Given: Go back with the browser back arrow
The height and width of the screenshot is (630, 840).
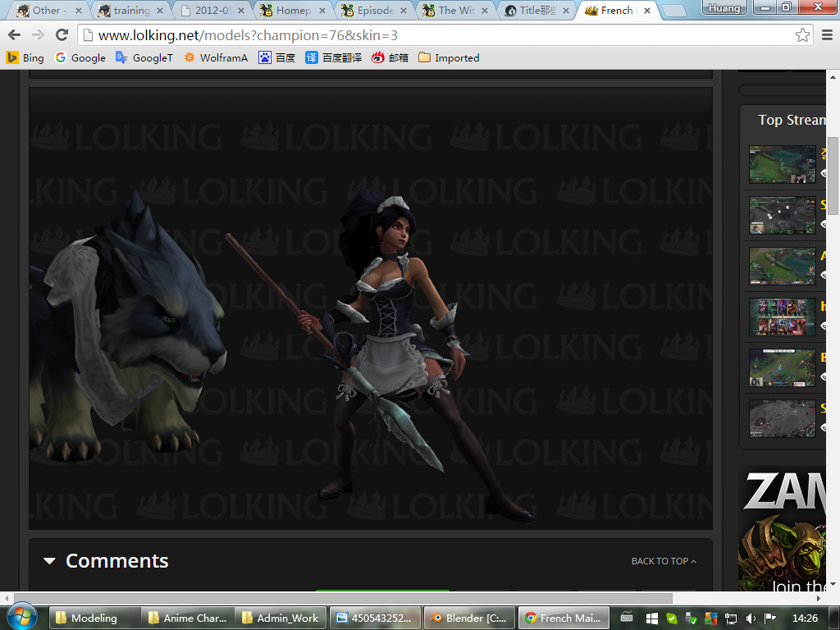Looking at the screenshot, I should click(15, 35).
